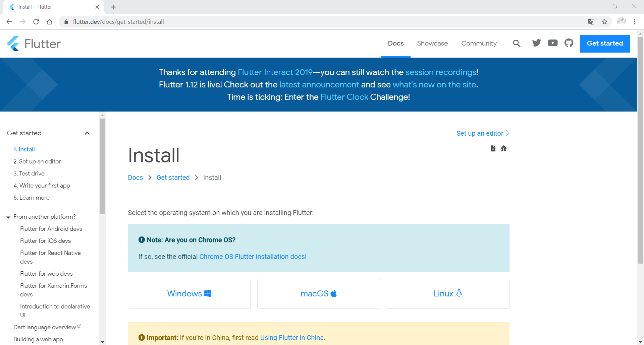Image resolution: width=644 pixels, height=345 pixels.
Task: Open the Flutter Clock challenge link
Action: (x=344, y=97)
